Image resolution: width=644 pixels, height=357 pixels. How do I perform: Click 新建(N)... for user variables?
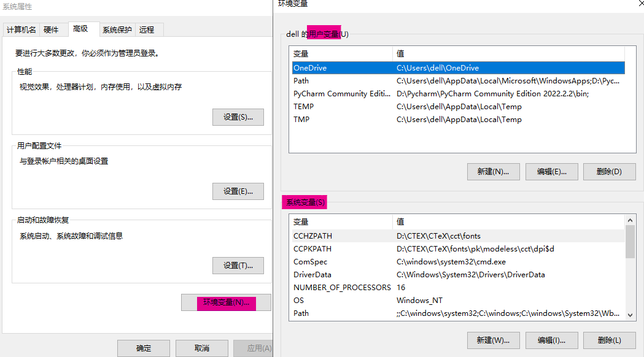[x=493, y=172]
